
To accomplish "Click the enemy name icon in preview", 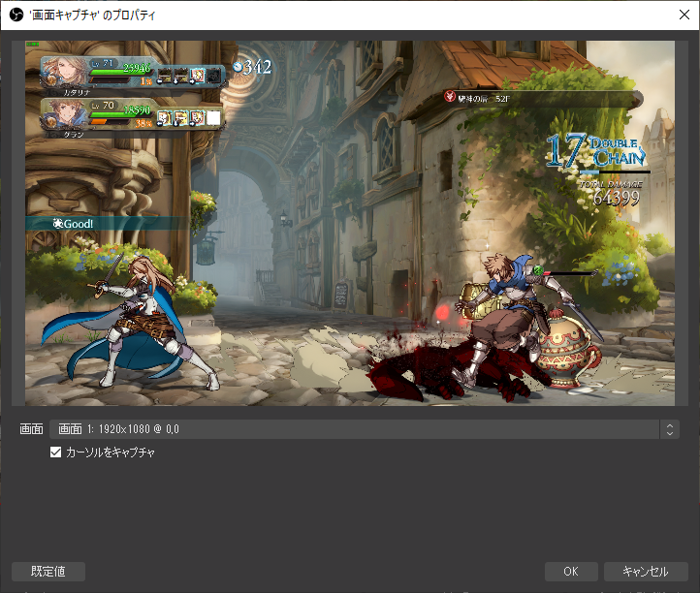I will click(450, 96).
